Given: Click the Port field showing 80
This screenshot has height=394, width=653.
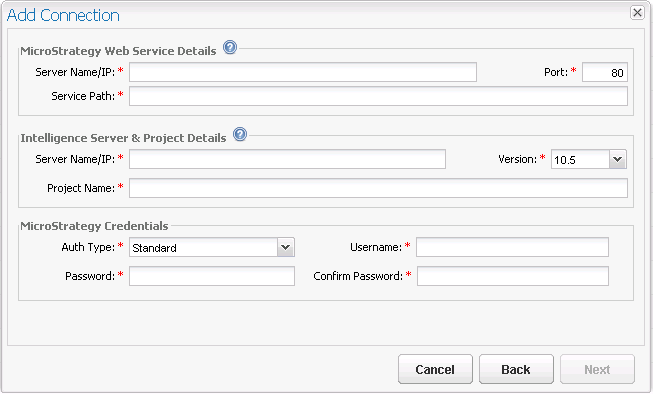Looking at the screenshot, I should (605, 72).
